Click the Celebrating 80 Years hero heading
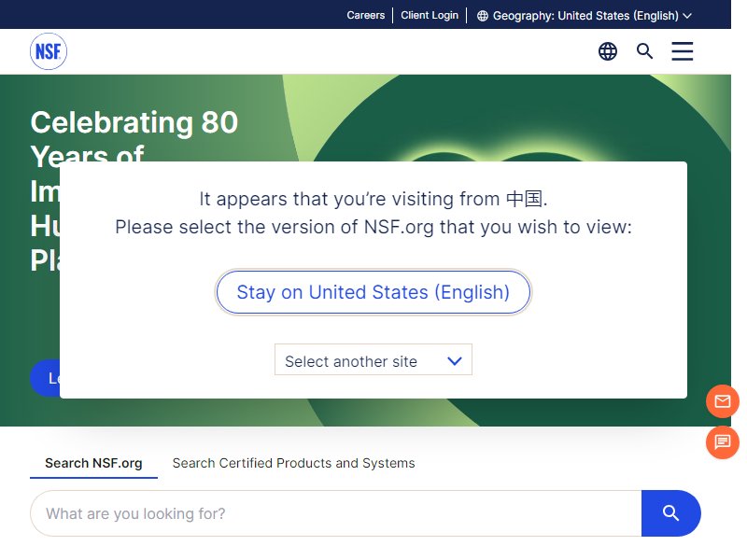The image size is (747, 560). click(x=134, y=138)
